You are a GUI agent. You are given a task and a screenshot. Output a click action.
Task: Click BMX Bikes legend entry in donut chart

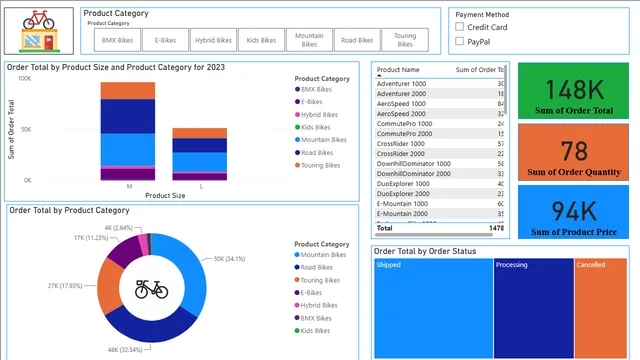point(313,318)
